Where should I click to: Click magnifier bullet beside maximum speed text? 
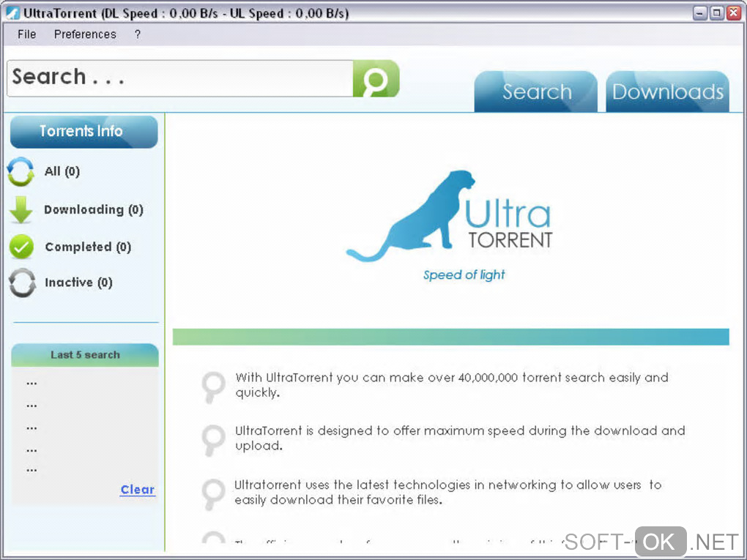coord(213,439)
